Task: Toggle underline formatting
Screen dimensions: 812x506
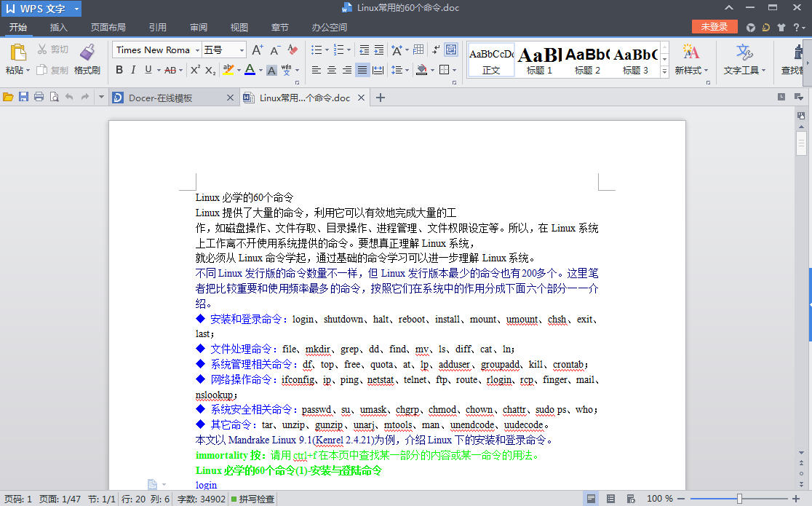Action: pyautogui.click(x=148, y=70)
